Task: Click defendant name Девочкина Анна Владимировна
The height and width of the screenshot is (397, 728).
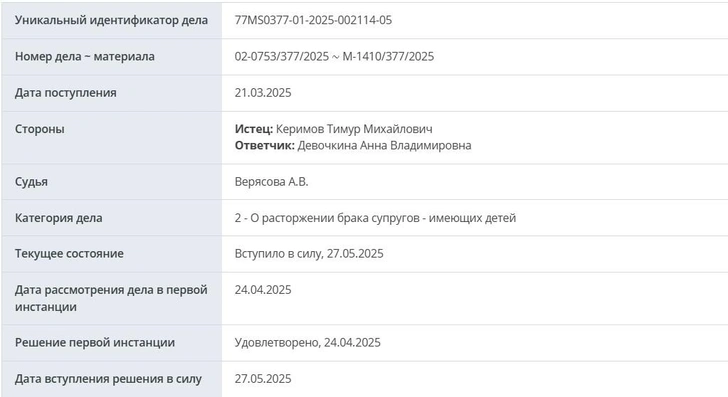Action: [384, 145]
